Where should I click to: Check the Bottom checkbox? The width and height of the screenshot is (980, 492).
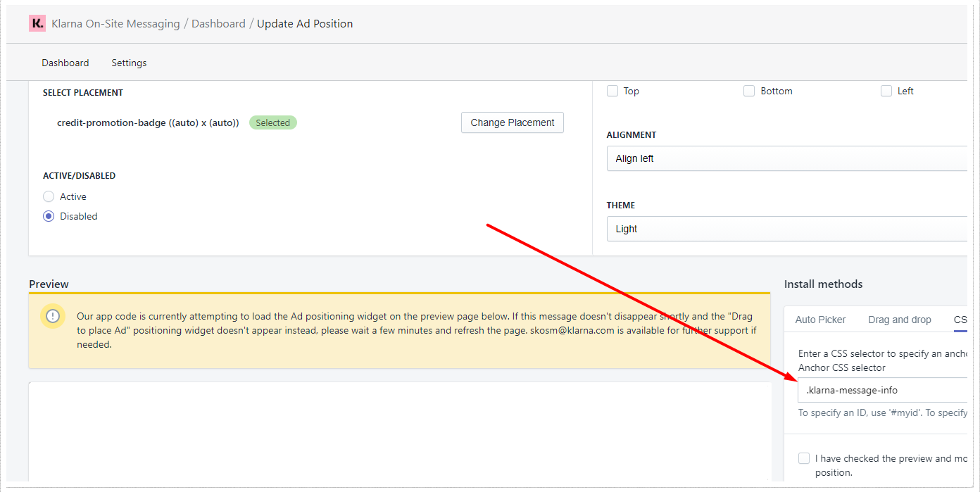(x=749, y=91)
